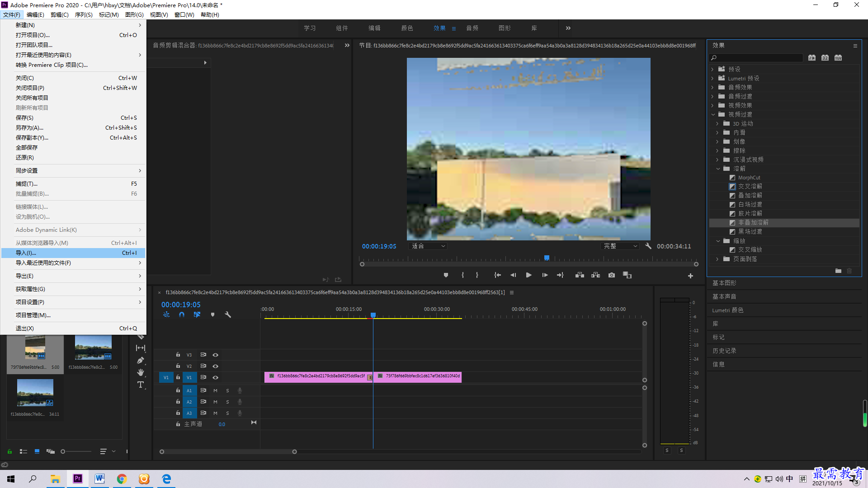Toggle timeline Snap magnet icon
The height and width of the screenshot is (488, 868).
coord(182,314)
